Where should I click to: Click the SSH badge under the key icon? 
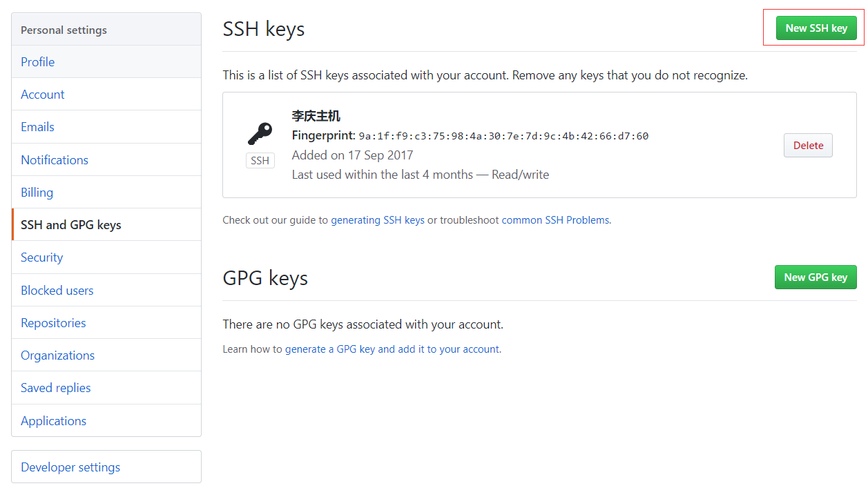(x=260, y=161)
